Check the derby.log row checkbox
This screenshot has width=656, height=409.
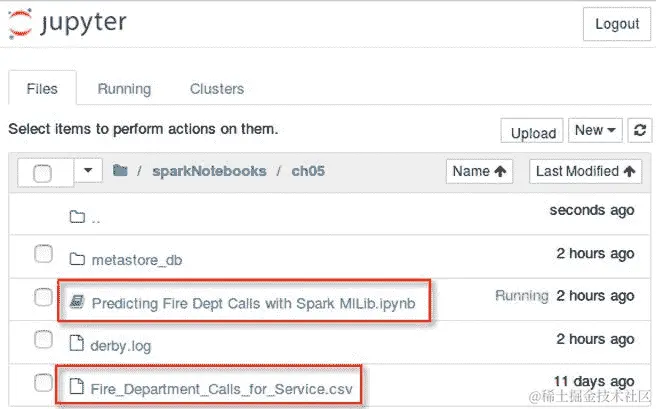(43, 340)
